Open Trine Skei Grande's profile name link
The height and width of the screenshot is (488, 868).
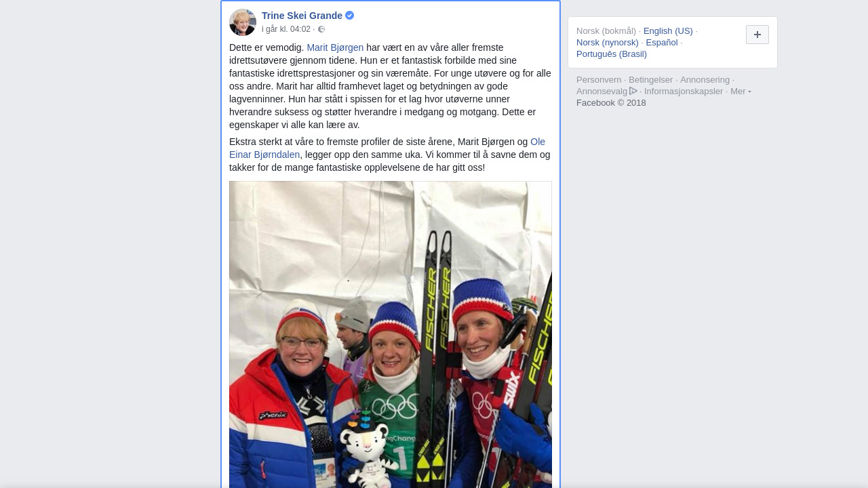[302, 16]
